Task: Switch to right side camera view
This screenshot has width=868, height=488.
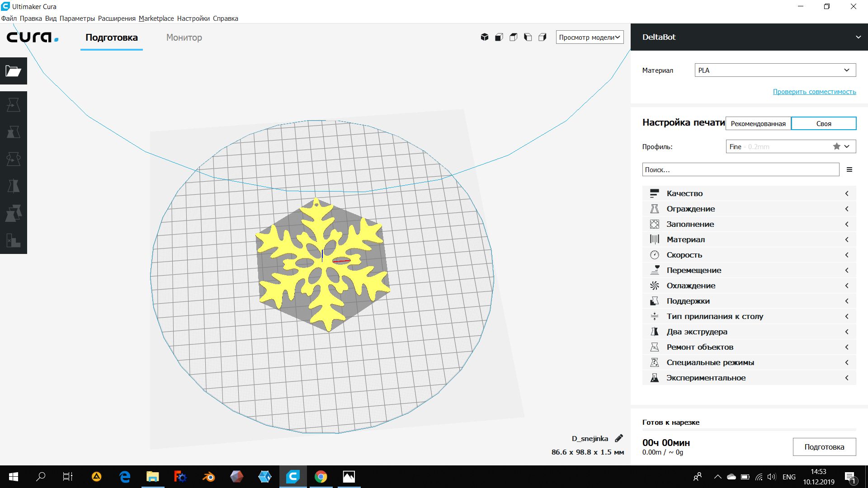Action: coord(542,37)
